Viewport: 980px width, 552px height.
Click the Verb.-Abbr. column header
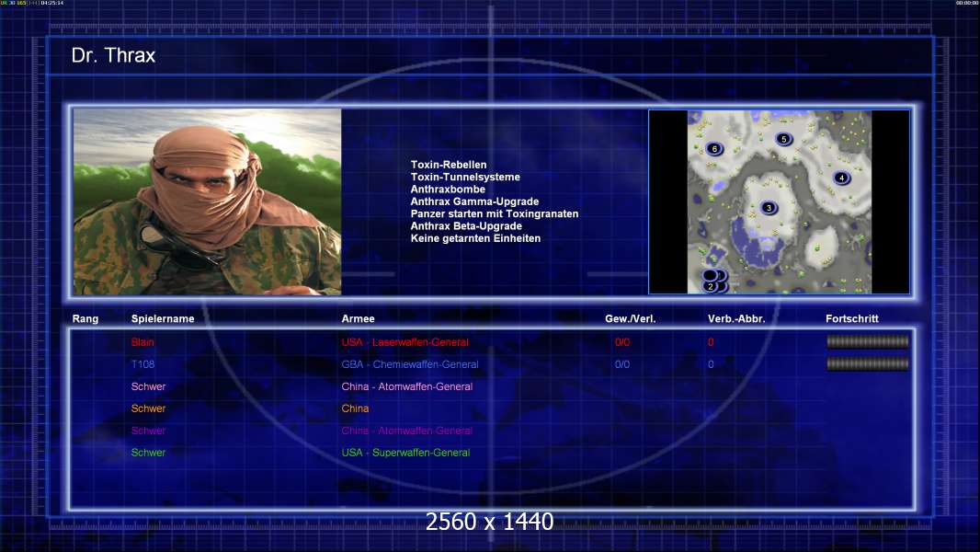point(736,319)
